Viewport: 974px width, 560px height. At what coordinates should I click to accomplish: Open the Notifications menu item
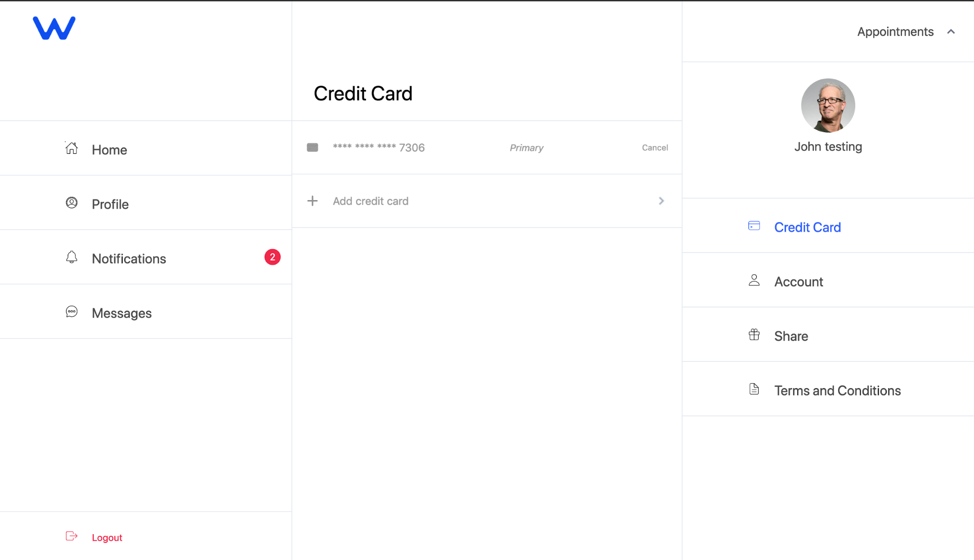pos(146,257)
